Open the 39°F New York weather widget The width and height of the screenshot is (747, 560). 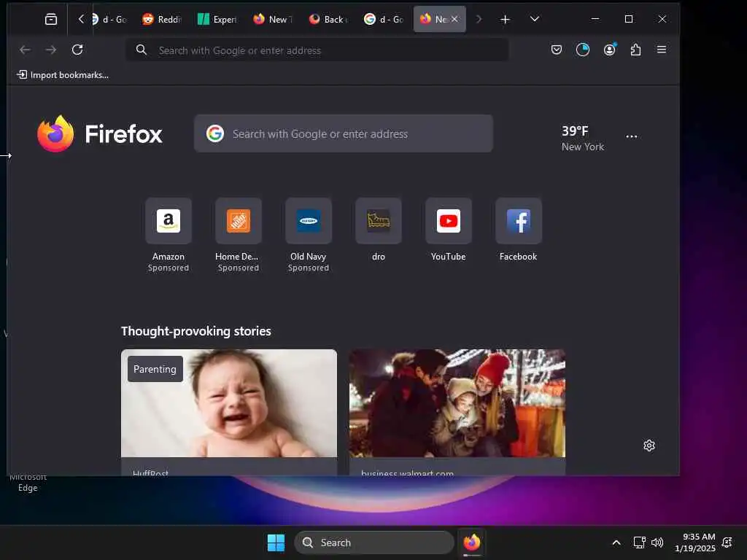pos(583,138)
